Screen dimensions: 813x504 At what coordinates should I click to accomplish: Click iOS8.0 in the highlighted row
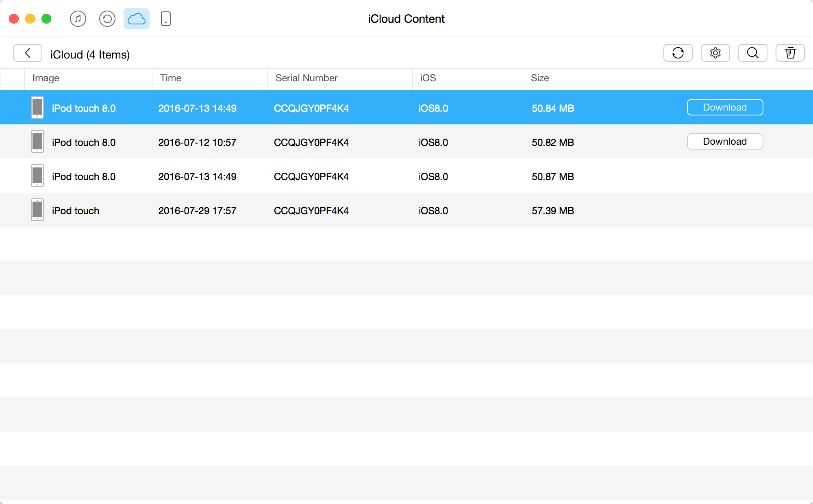coord(433,109)
